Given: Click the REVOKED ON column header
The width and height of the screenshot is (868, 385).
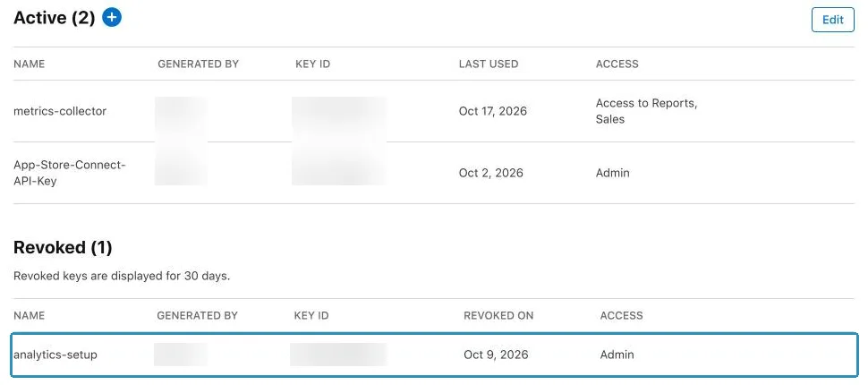Looking at the screenshot, I should click(498, 316).
